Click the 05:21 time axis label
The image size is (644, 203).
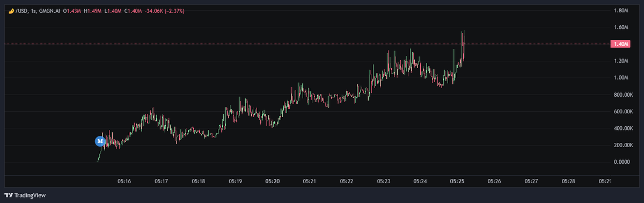click(x=310, y=182)
